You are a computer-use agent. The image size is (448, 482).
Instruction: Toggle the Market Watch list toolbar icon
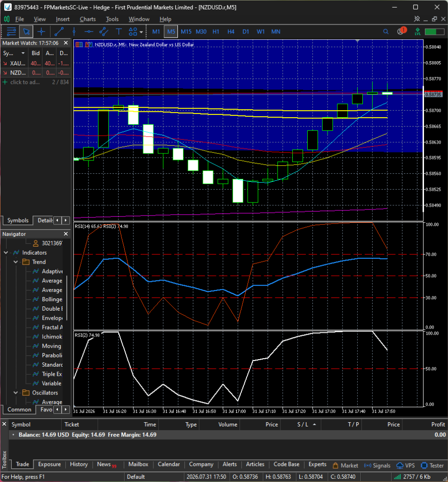pyautogui.click(x=11, y=32)
